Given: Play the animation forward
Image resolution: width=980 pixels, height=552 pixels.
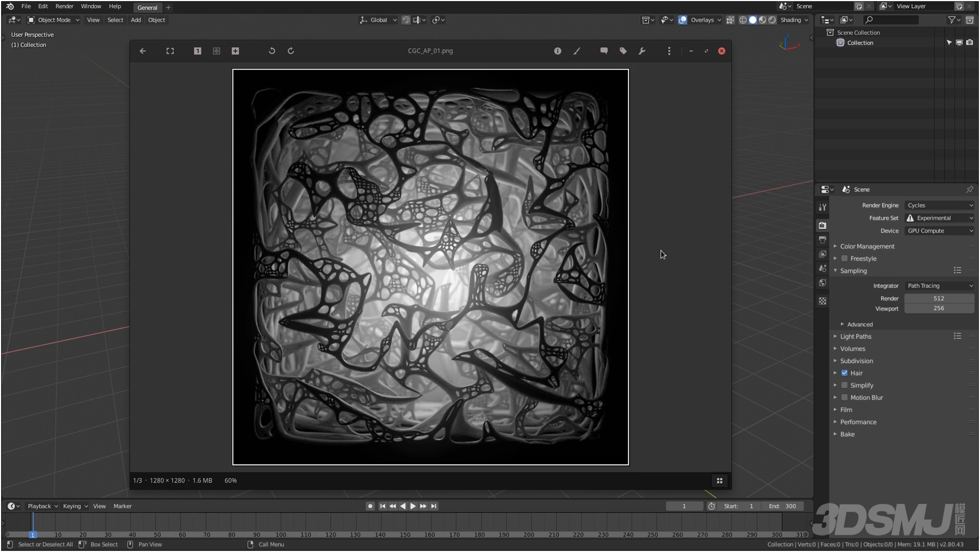Looking at the screenshot, I should tap(413, 507).
